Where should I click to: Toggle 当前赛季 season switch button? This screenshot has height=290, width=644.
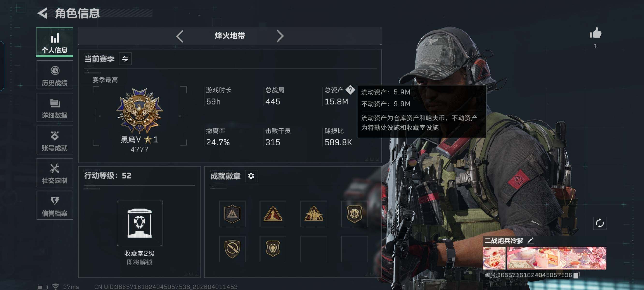pyautogui.click(x=125, y=59)
